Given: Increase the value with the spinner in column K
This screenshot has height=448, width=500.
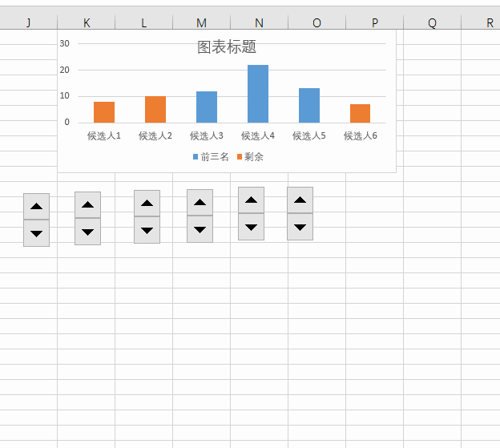Looking at the screenshot, I should pos(87,204).
